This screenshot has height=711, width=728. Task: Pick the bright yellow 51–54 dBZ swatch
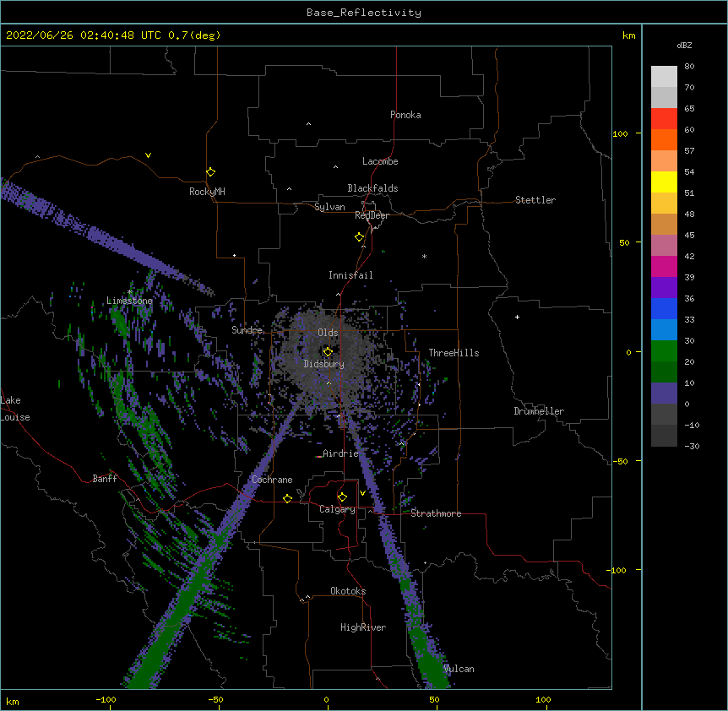[664, 182]
